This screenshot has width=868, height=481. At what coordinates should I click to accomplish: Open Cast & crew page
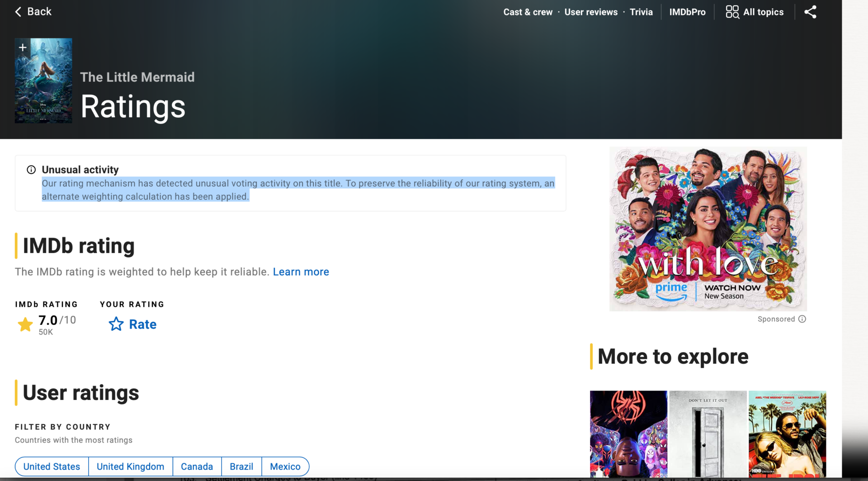528,12
